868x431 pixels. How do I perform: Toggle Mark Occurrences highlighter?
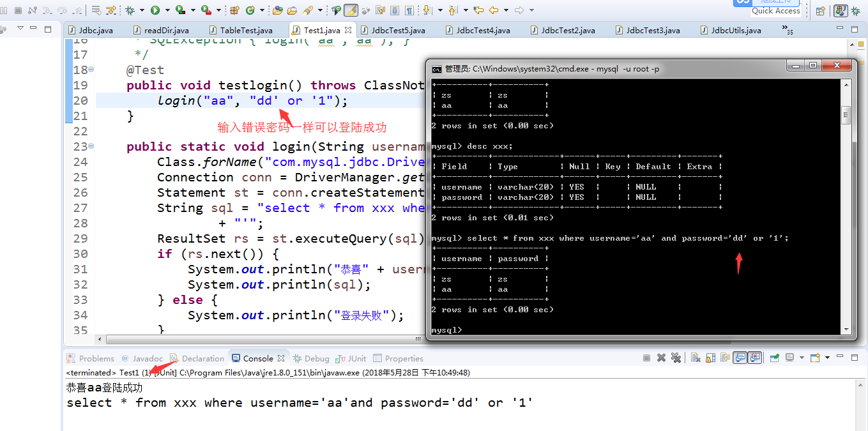350,10
